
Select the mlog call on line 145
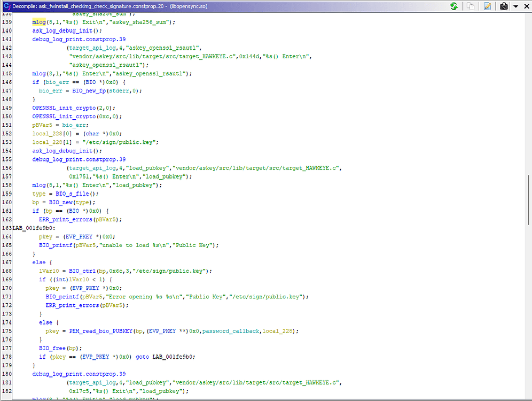(39, 73)
